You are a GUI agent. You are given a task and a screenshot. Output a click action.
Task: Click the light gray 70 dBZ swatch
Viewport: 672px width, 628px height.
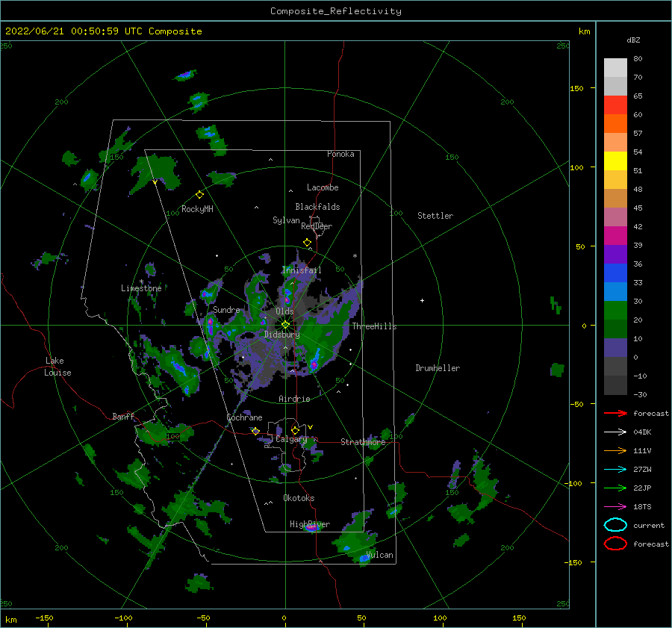tap(615, 68)
